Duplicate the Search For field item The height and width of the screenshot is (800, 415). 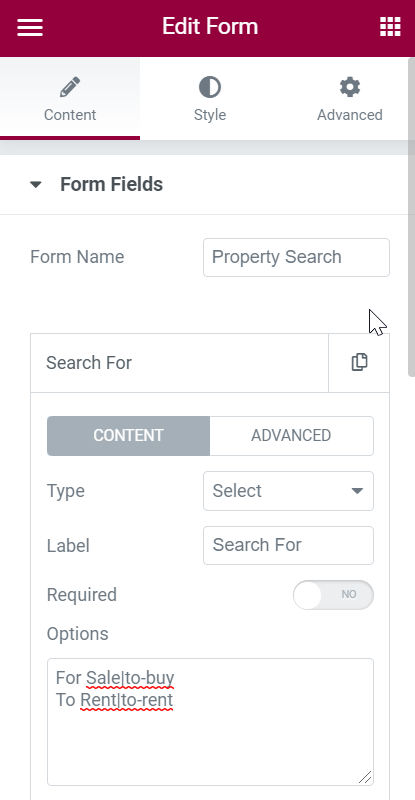point(359,362)
